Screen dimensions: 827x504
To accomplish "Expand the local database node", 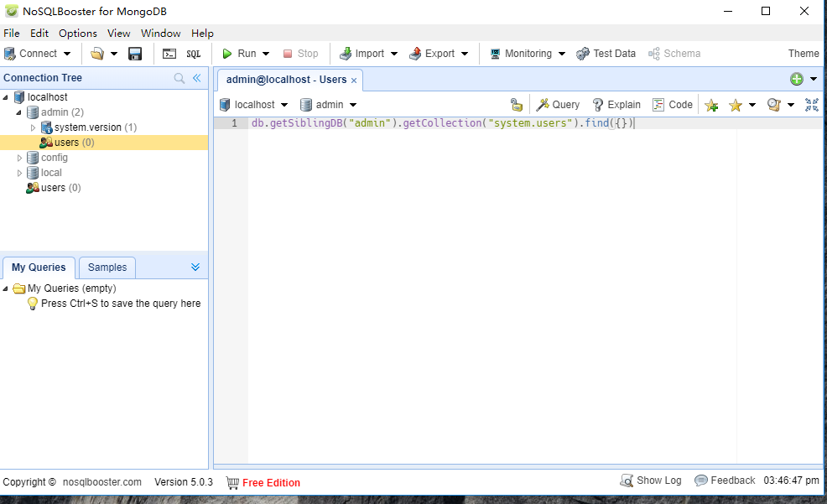I will tap(19, 173).
